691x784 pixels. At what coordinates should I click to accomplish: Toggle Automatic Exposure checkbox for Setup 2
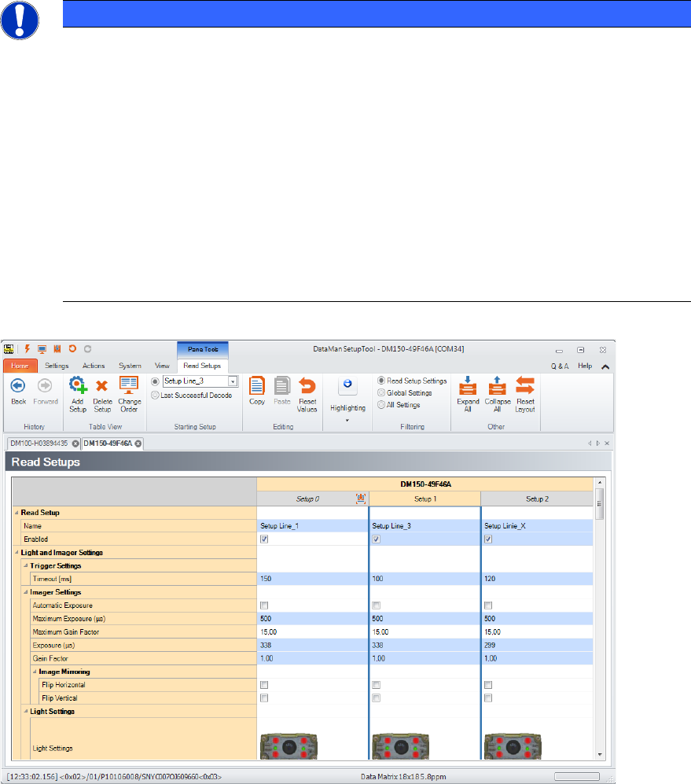coord(488,605)
